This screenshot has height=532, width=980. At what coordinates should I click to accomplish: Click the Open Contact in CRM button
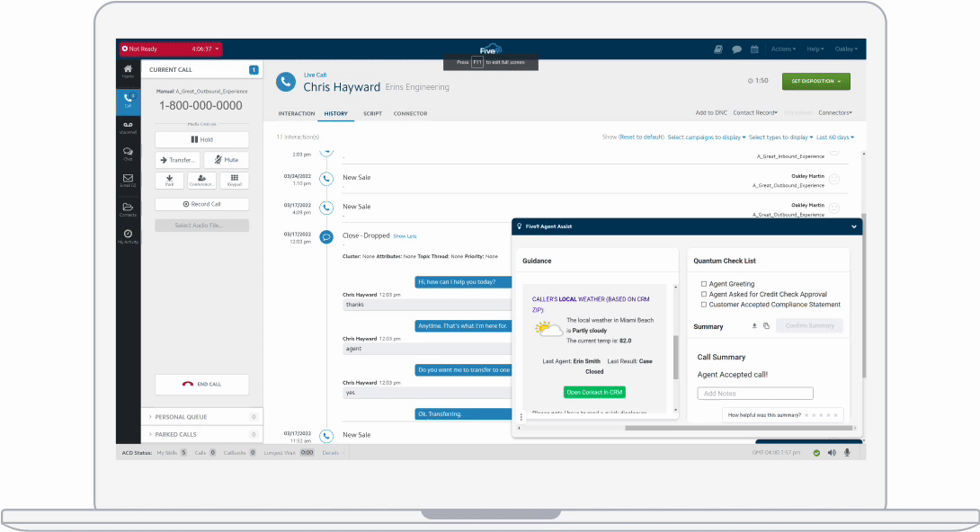594,392
